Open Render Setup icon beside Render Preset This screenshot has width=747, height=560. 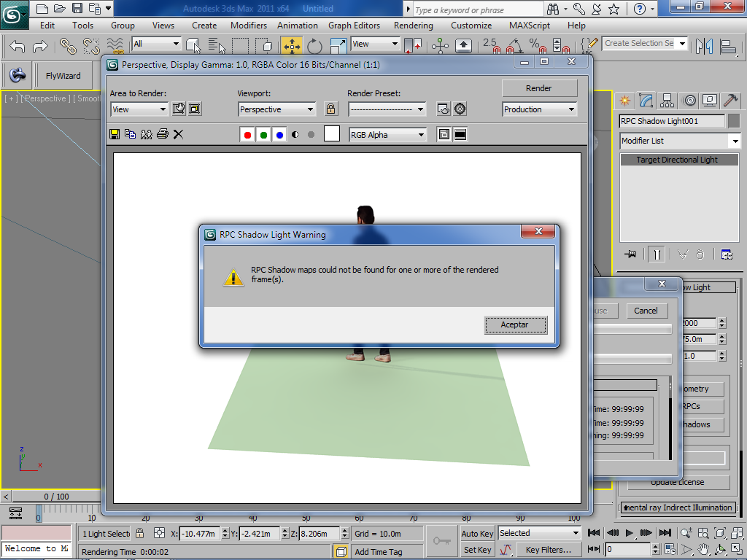[443, 109]
